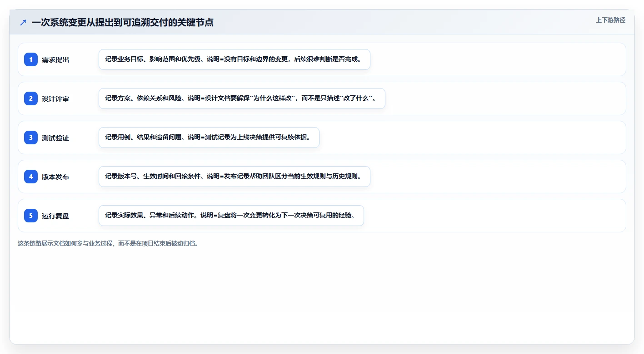Click the 运行复盘 step label
The width and height of the screenshot is (644, 354).
point(55,216)
